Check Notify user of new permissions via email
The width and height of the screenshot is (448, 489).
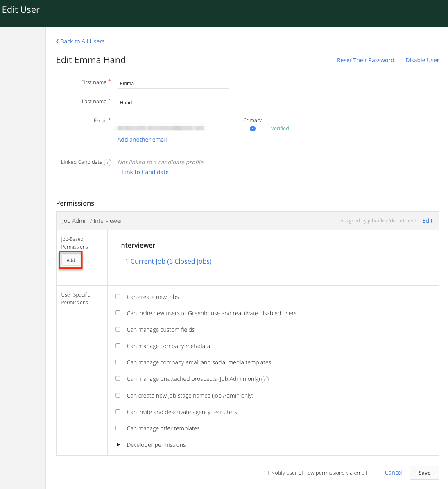click(266, 473)
